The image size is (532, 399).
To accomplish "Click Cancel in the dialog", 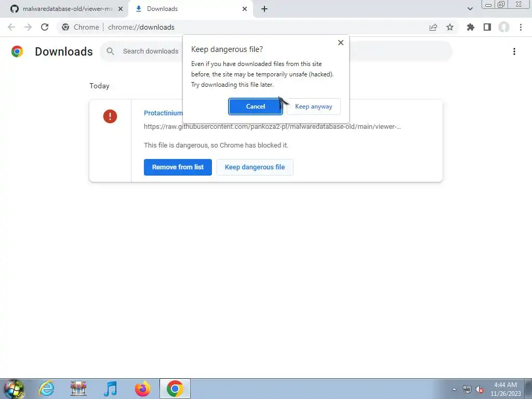I will click(256, 107).
